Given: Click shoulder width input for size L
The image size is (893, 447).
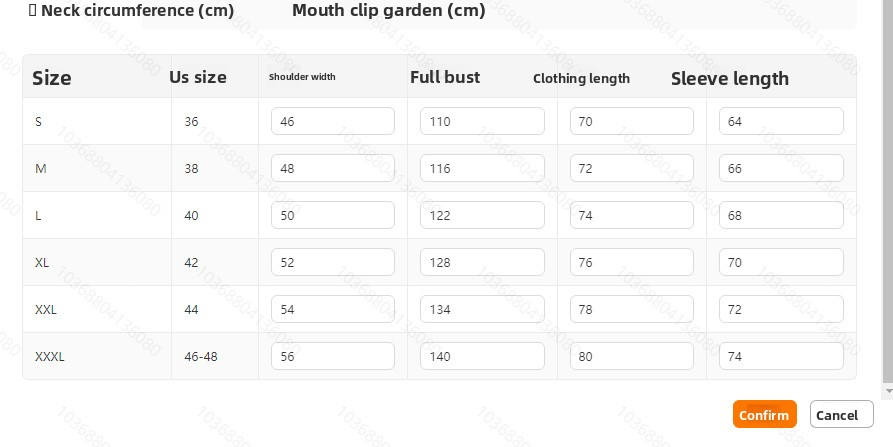Looking at the screenshot, I should [333, 215].
